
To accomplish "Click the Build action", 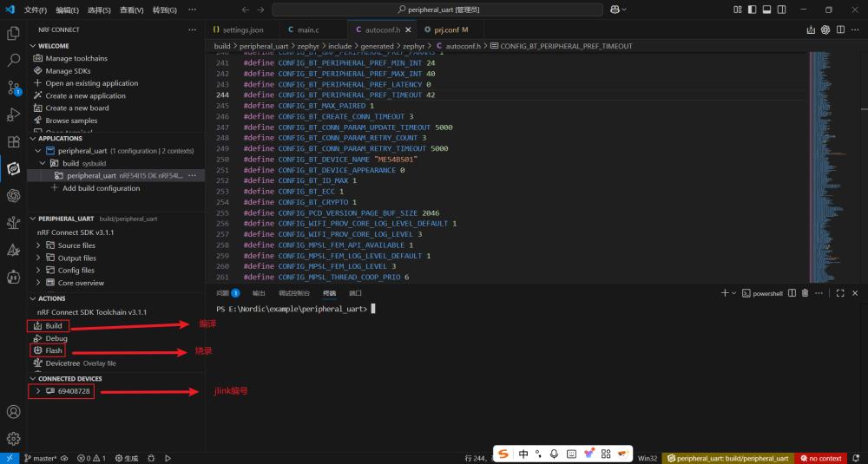I will pyautogui.click(x=54, y=326).
